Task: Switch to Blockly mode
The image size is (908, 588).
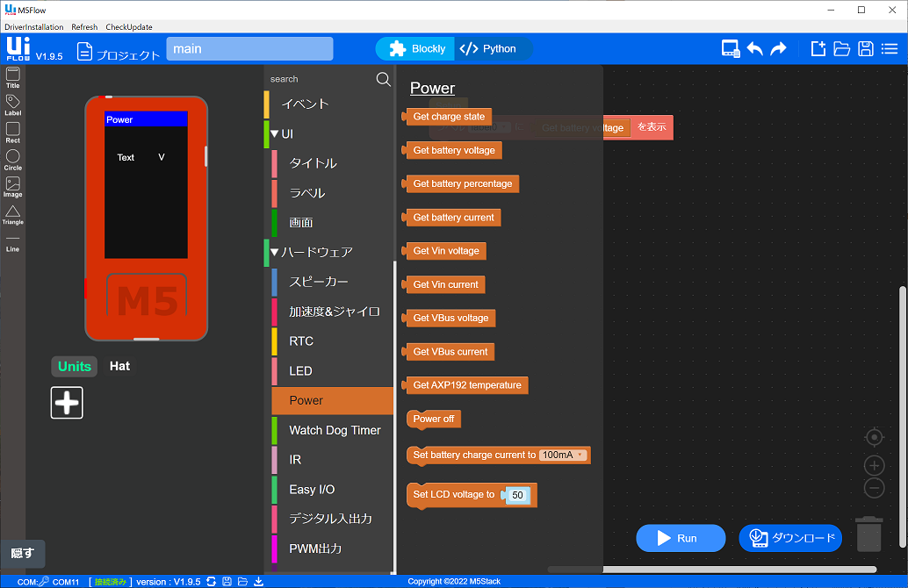Action: (x=417, y=49)
